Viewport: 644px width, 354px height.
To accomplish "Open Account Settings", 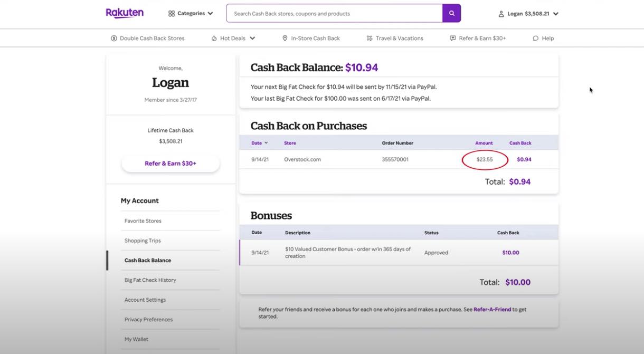I will 145,300.
